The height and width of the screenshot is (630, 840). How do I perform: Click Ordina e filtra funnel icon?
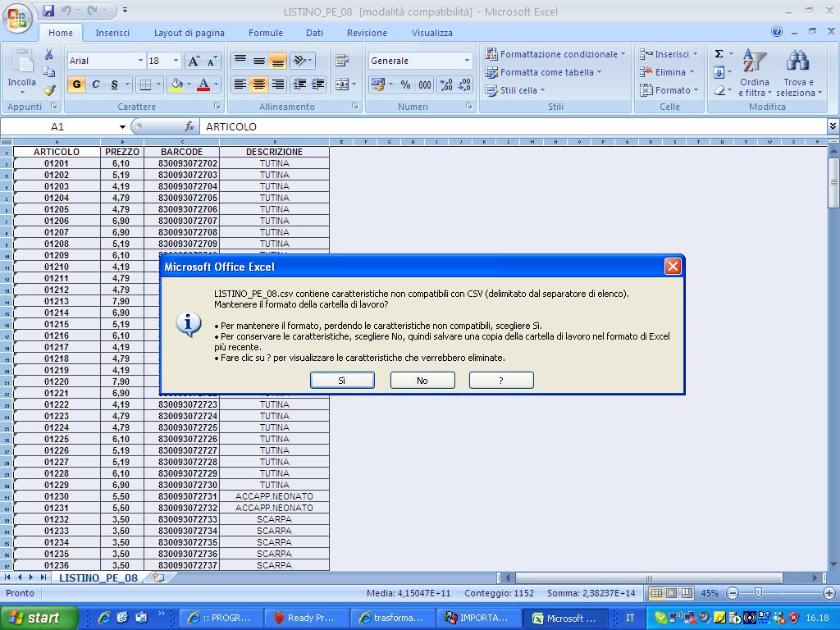pos(755,61)
